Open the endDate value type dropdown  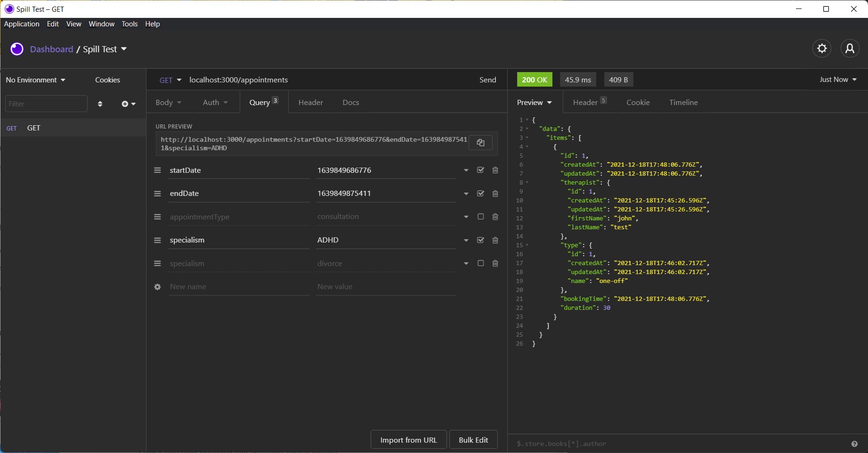point(466,194)
